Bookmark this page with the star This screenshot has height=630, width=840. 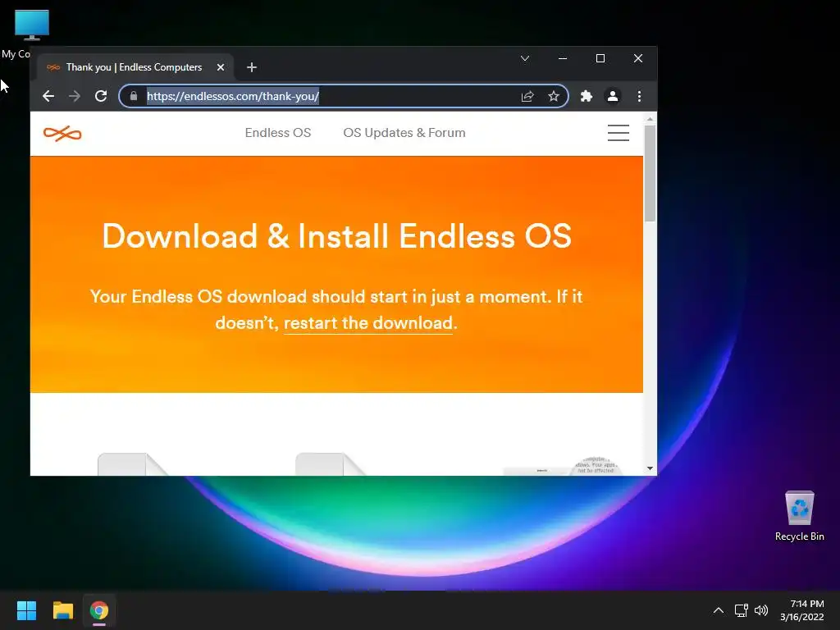click(554, 97)
